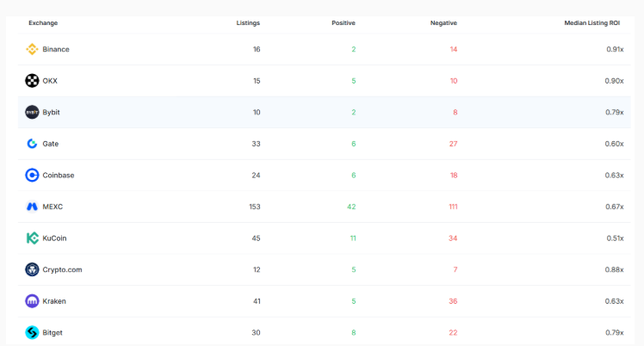Click the Binance logo icon
This screenshot has height=346, width=644.
[32, 49]
